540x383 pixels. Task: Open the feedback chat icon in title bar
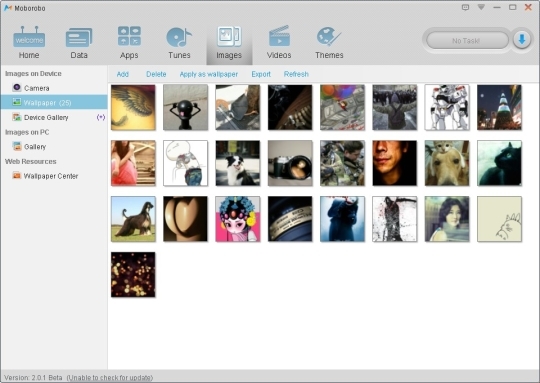(x=465, y=7)
